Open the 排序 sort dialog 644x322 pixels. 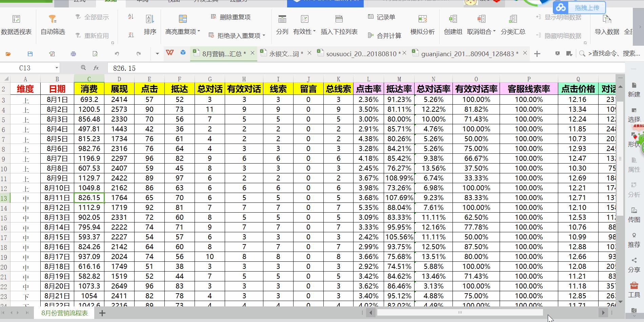click(150, 24)
